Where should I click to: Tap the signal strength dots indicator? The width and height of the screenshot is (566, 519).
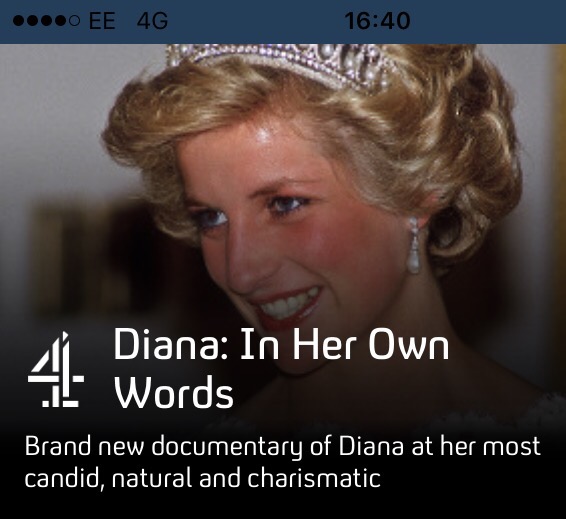click(x=47, y=21)
